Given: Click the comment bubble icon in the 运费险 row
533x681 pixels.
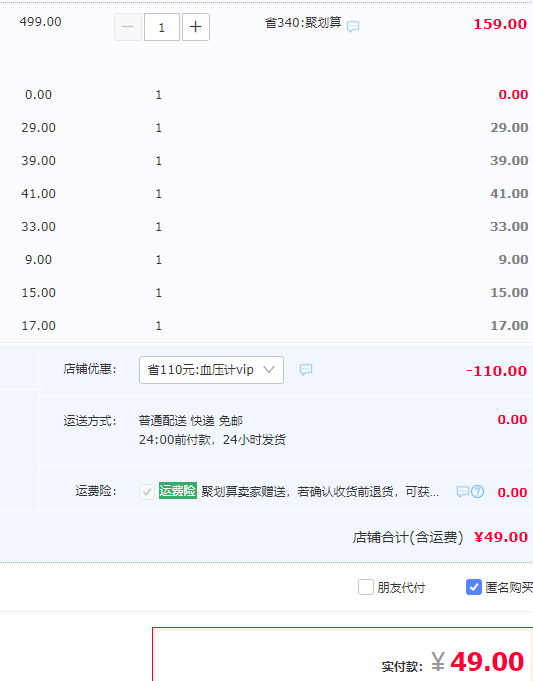Looking at the screenshot, I should click(x=463, y=492).
